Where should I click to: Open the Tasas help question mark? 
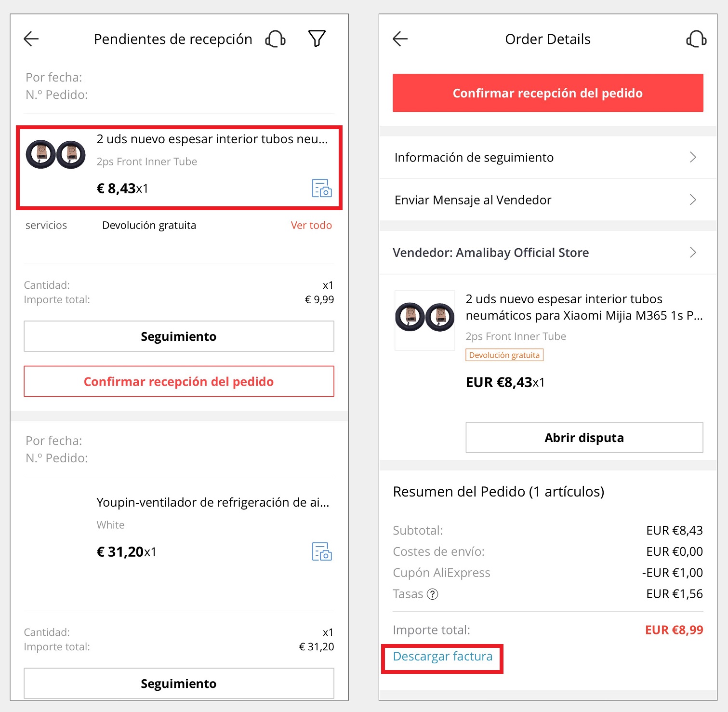click(x=433, y=594)
